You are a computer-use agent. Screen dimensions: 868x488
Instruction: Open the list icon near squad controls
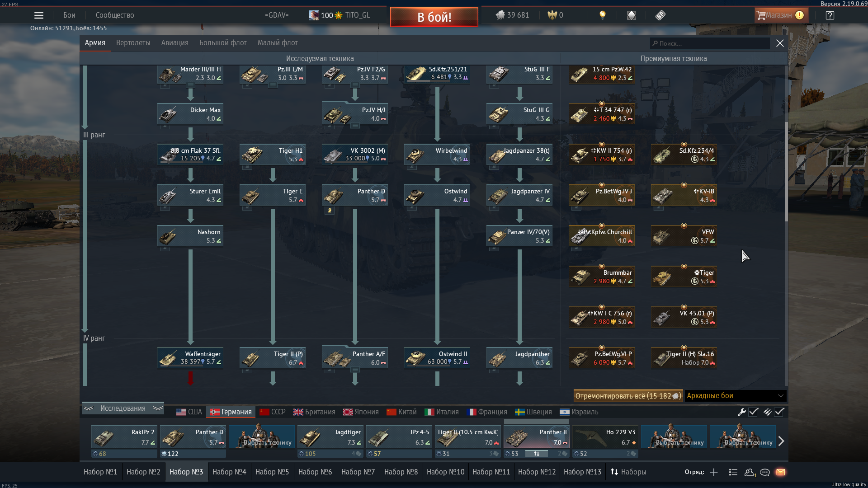coord(733,472)
